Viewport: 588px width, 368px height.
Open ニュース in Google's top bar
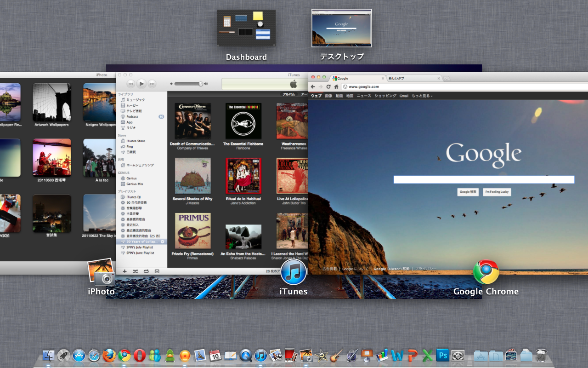[364, 96]
